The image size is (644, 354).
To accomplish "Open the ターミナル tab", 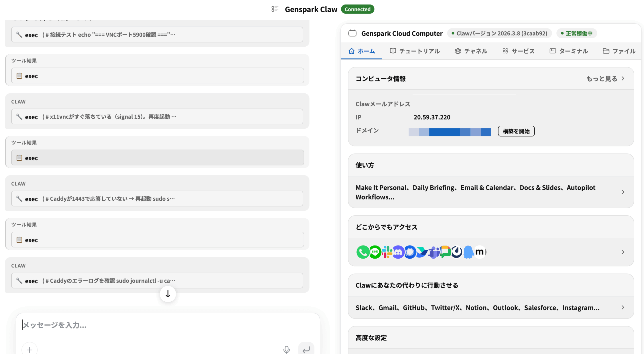I will coord(569,51).
